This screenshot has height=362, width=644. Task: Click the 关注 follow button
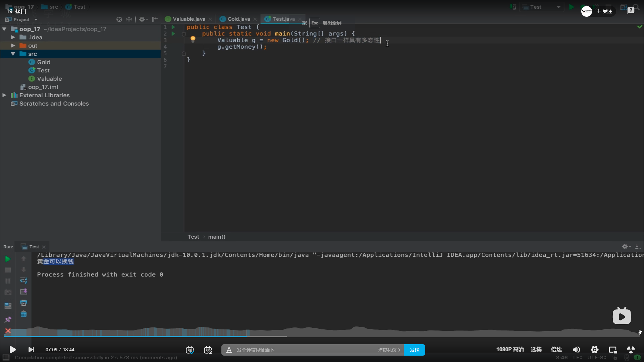[604, 11]
